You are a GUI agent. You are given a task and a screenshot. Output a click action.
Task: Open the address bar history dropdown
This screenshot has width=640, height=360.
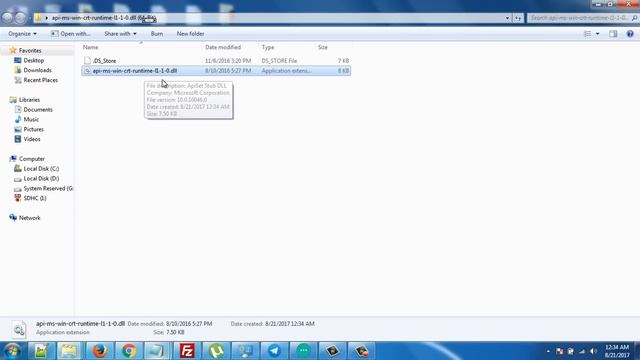pos(507,18)
